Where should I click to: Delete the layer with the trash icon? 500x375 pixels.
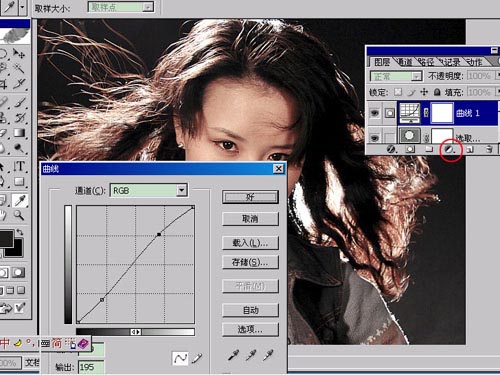489,149
